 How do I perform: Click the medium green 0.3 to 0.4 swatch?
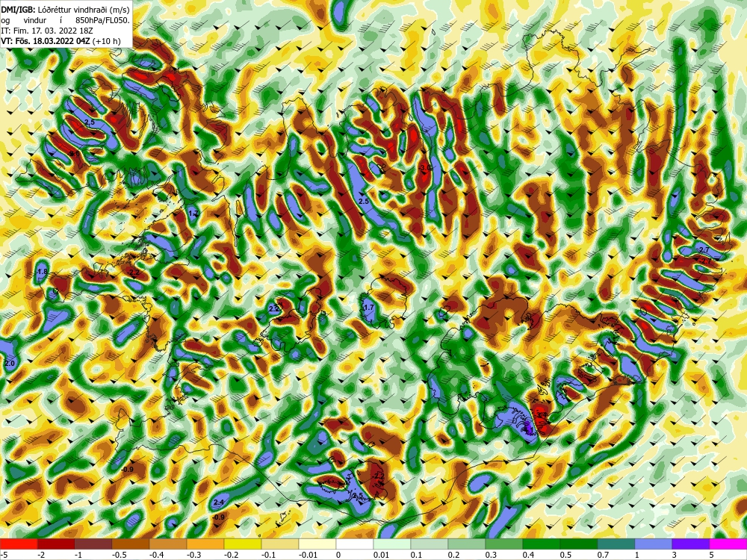[x=504, y=544]
